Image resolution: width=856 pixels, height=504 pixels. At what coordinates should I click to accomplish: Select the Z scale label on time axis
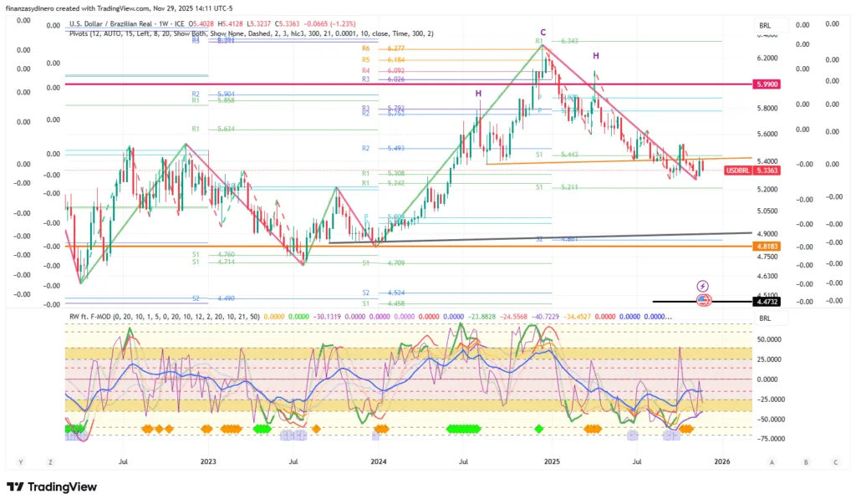click(50, 461)
